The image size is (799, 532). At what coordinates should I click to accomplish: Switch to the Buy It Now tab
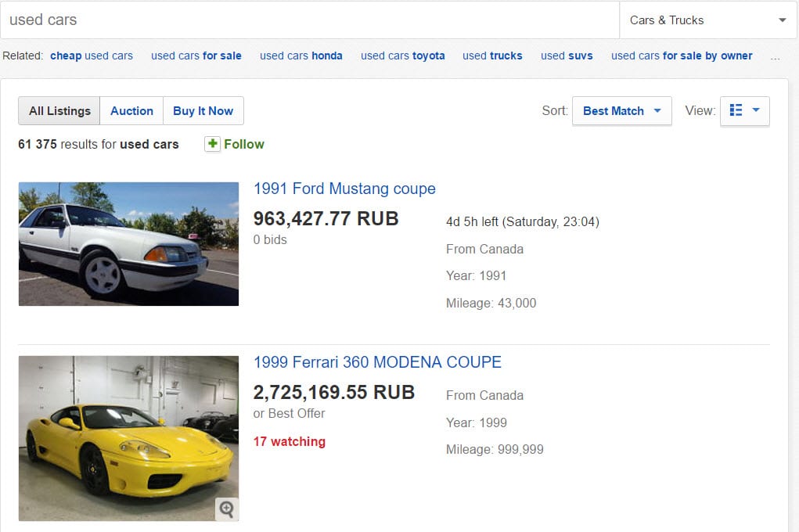point(203,110)
